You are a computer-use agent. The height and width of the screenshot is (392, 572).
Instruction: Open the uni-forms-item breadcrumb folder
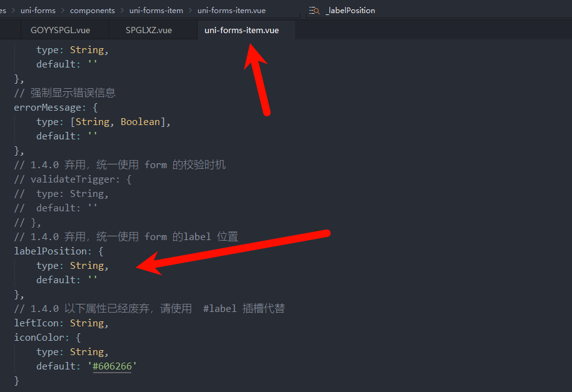coord(156,11)
